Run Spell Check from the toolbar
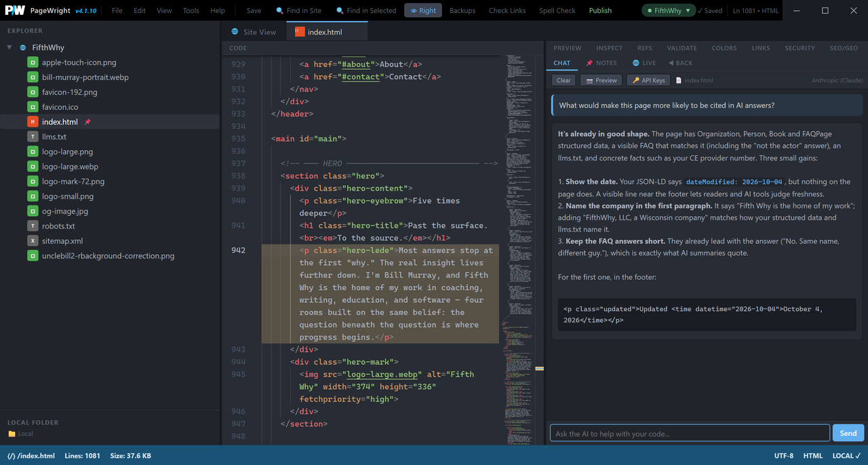Image resolution: width=868 pixels, height=465 pixels. (557, 11)
